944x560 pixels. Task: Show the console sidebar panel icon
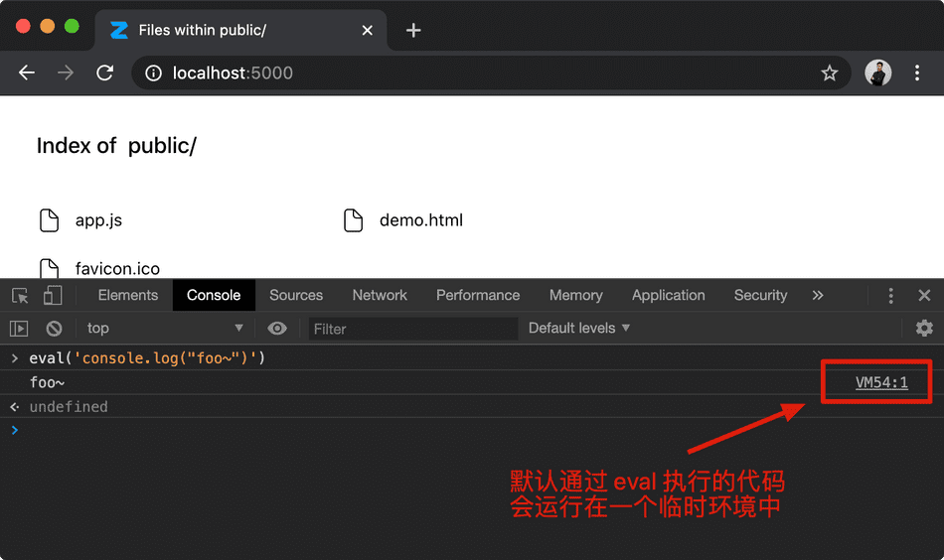(19, 329)
